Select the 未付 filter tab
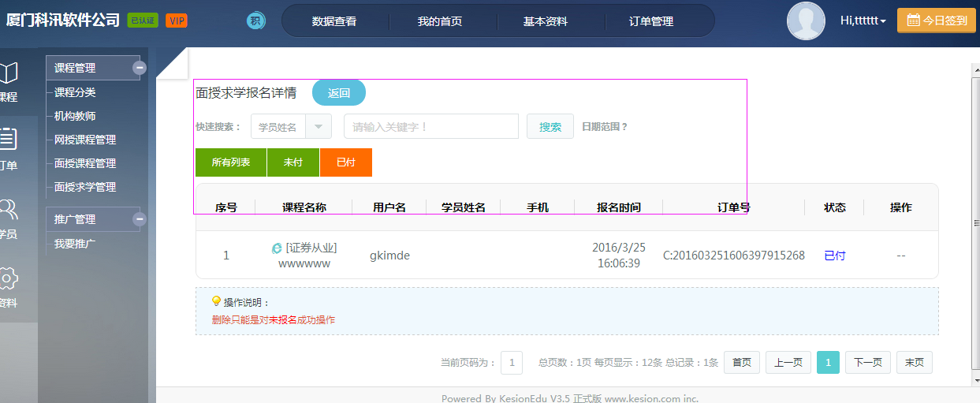Image resolution: width=980 pixels, height=403 pixels. click(x=293, y=162)
